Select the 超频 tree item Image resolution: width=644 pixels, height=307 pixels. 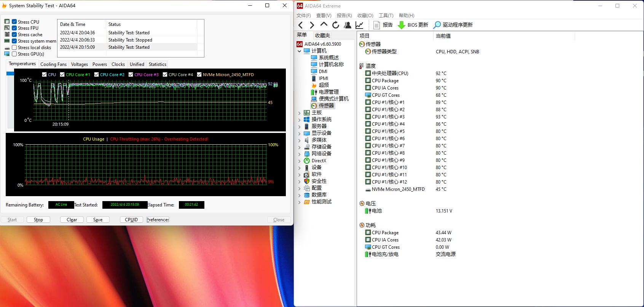point(324,85)
